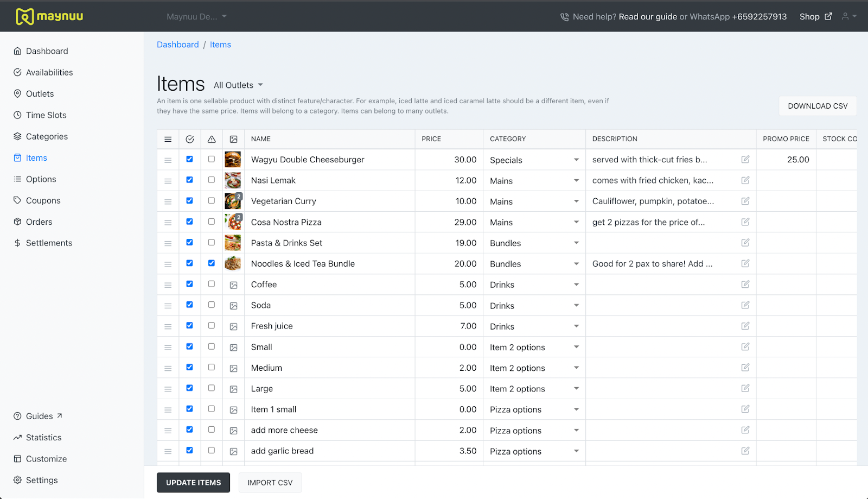Click the edit description icon for Soda
The width and height of the screenshot is (868, 499).
coord(745,305)
